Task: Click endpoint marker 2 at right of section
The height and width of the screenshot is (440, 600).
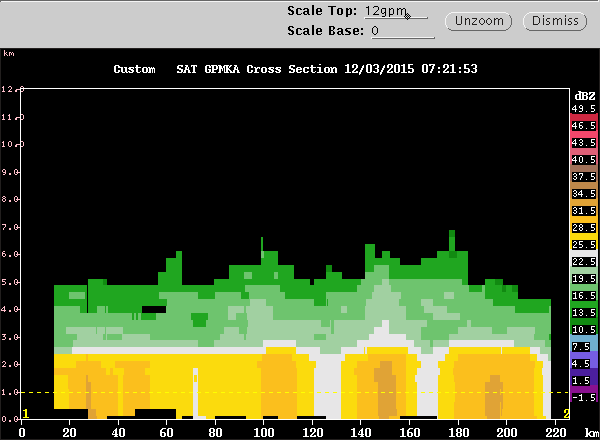Action: coord(566,413)
